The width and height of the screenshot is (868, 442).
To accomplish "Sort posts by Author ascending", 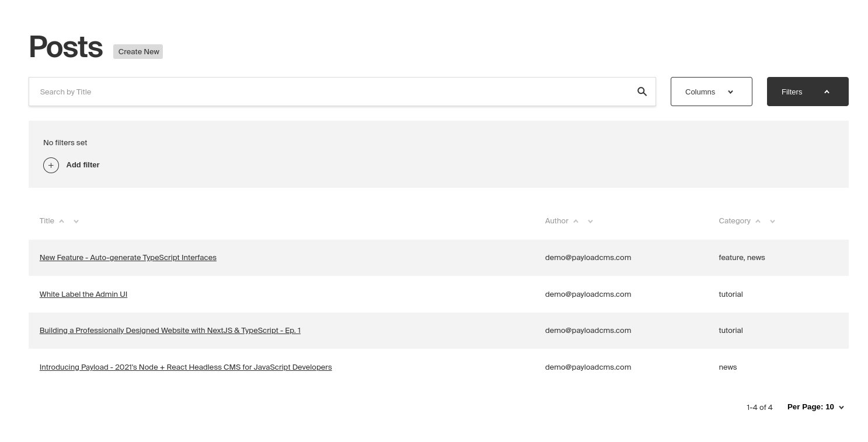I will (x=576, y=221).
